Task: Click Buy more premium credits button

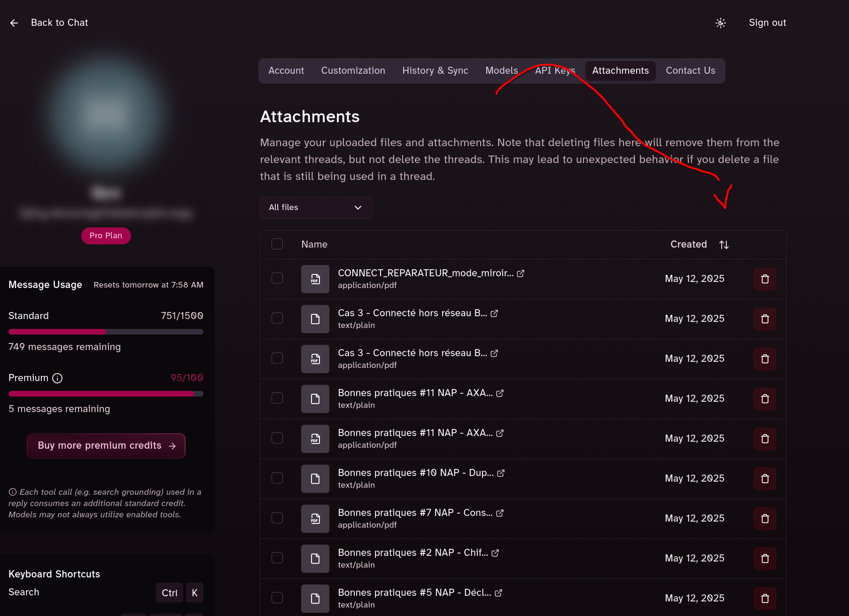Action: coord(106,446)
